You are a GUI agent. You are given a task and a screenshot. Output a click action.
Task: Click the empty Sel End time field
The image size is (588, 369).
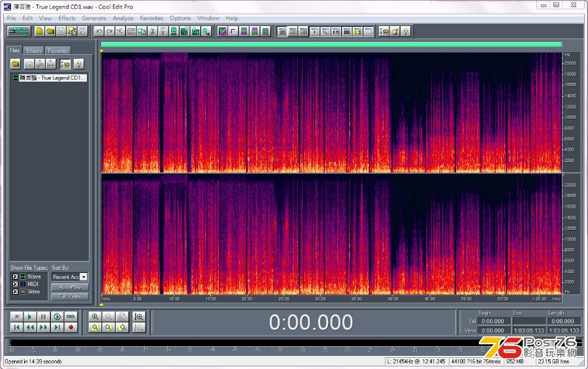click(x=529, y=321)
